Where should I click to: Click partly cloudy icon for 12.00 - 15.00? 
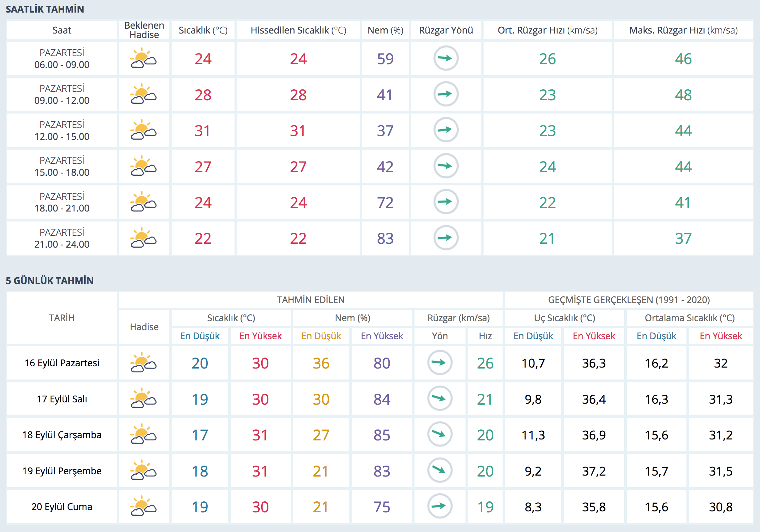coord(144,130)
